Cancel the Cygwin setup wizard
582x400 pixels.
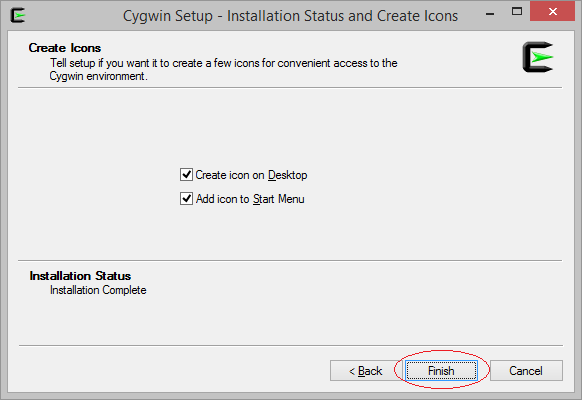point(526,370)
